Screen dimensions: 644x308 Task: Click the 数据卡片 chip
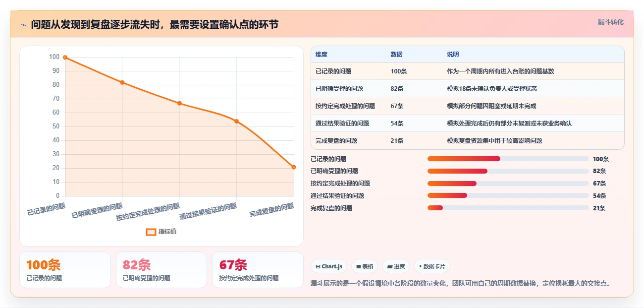(x=432, y=266)
